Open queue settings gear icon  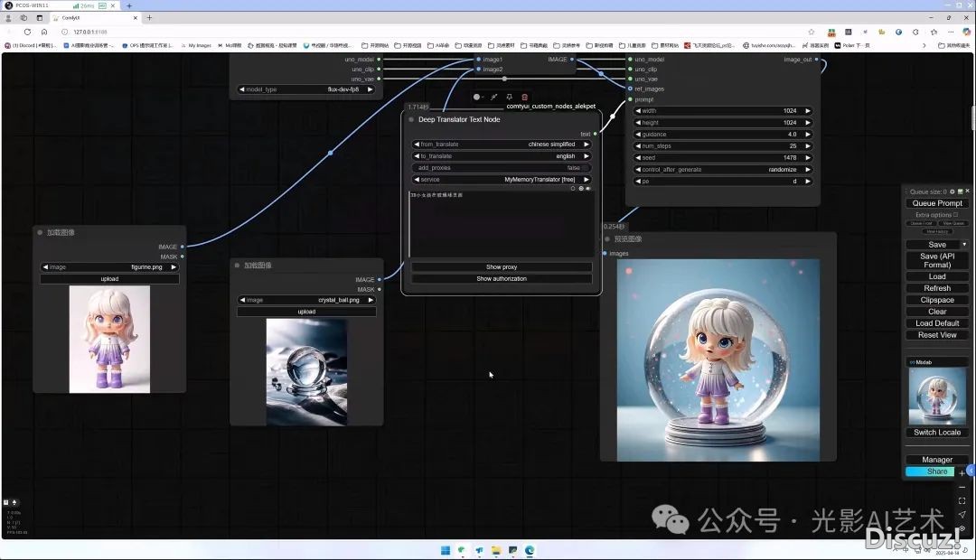pos(953,191)
